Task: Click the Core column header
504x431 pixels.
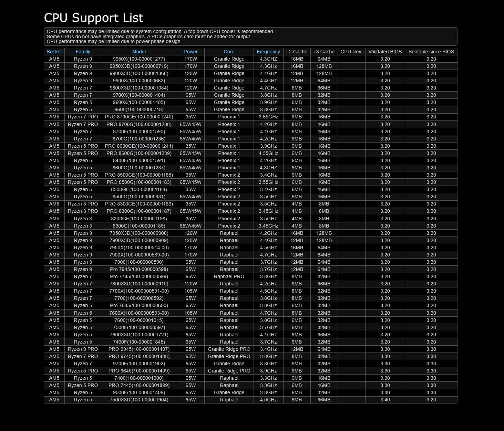Action: pos(229,52)
